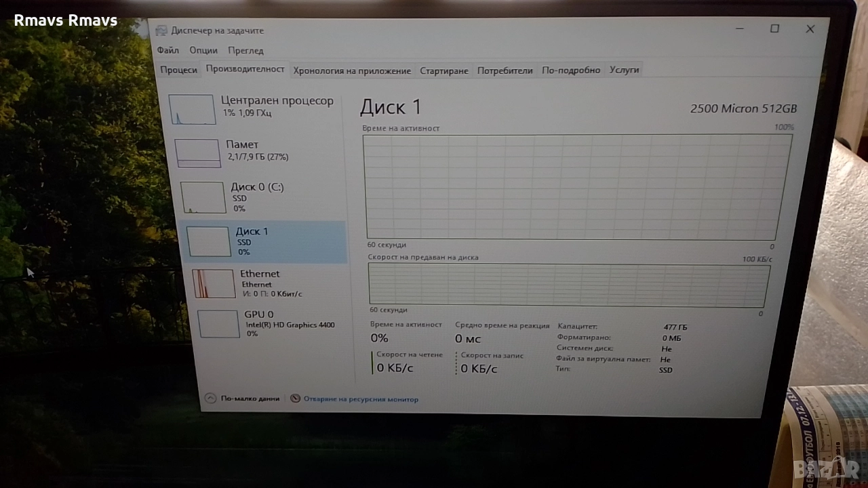The height and width of the screenshot is (488, 868).
Task: Open the Преглед menu
Action: pos(245,50)
